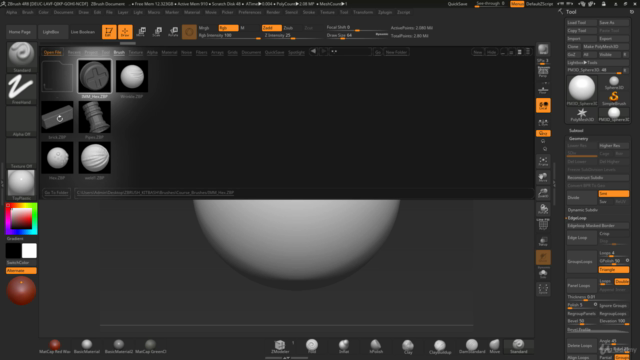640x360 pixels.
Task: Click the BPR render icon
Action: pyautogui.click(x=543, y=50)
